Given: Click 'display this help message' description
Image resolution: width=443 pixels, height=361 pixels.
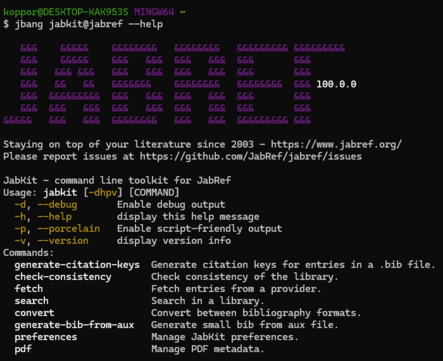Looking at the screenshot, I should tap(188, 217).
